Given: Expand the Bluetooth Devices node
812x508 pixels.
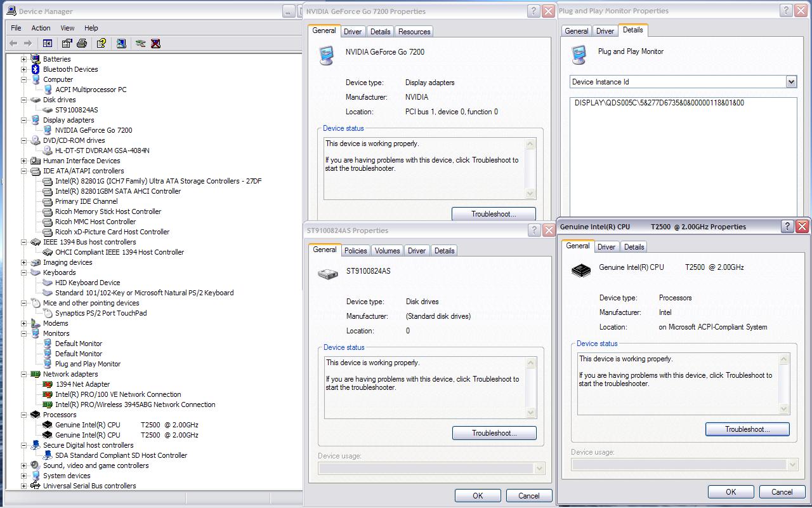Looking at the screenshot, I should click(x=24, y=69).
